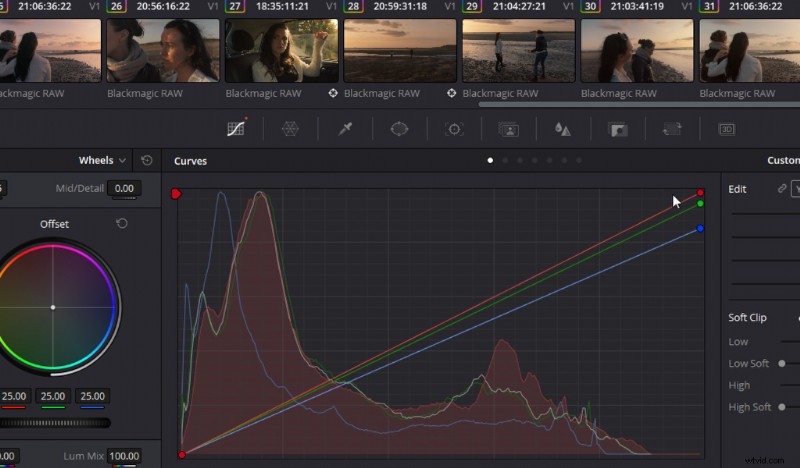Click timecode 21:03:41:19
The image size is (800, 468).
click(637, 6)
